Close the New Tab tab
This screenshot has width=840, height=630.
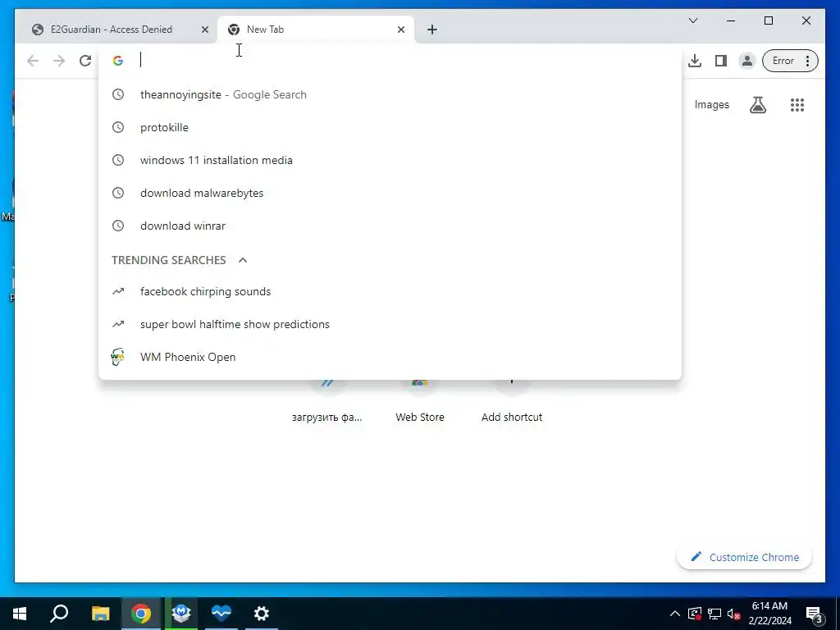tap(400, 30)
